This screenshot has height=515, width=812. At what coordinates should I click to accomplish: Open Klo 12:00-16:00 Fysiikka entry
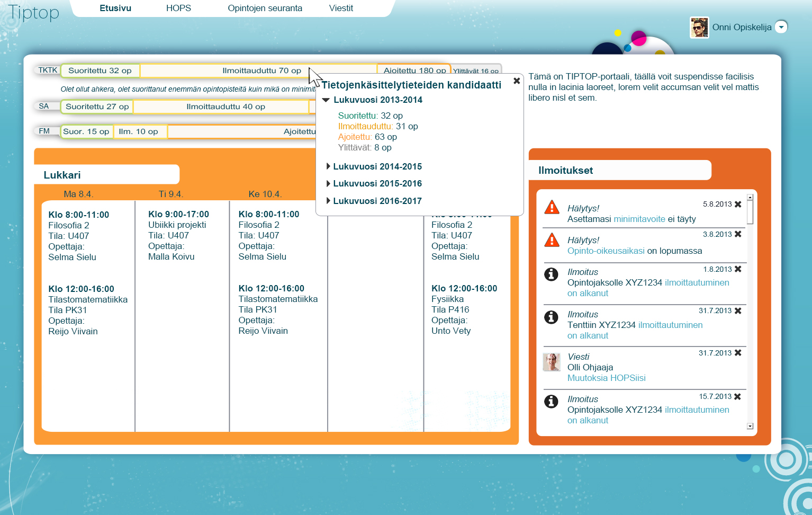point(464,309)
